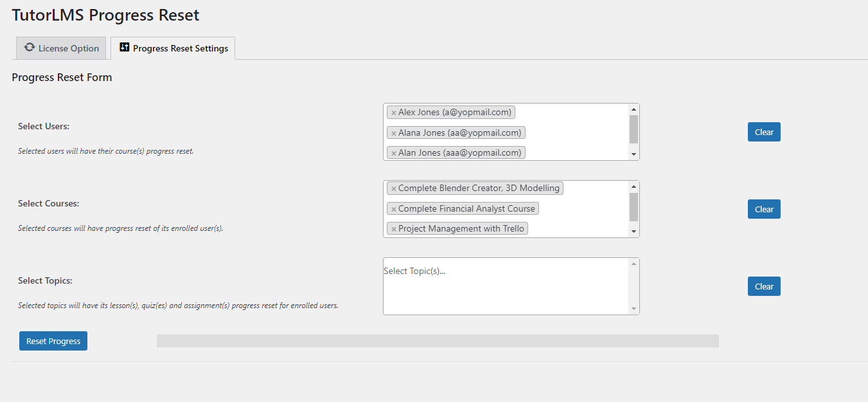The image size is (868, 402).
Task: Click the TutorLMS Progress Reset title
Action: coord(105,15)
